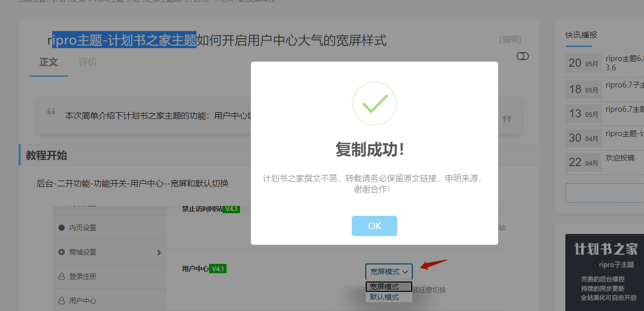Expand 商城设置 using its chevron arrow
This screenshot has height=311, width=644.
point(159,253)
